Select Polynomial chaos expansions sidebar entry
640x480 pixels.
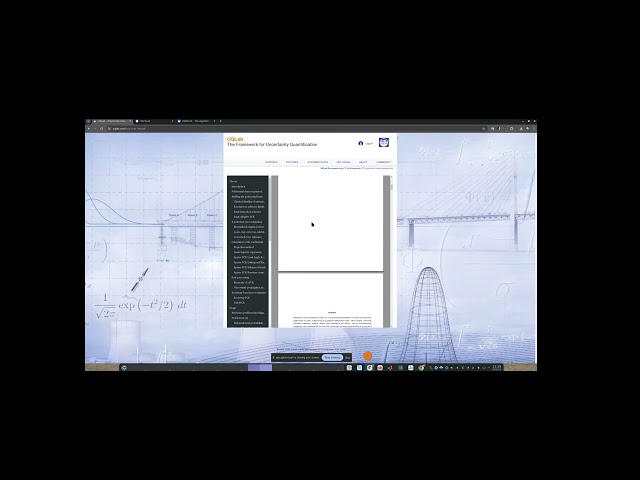(x=247, y=191)
